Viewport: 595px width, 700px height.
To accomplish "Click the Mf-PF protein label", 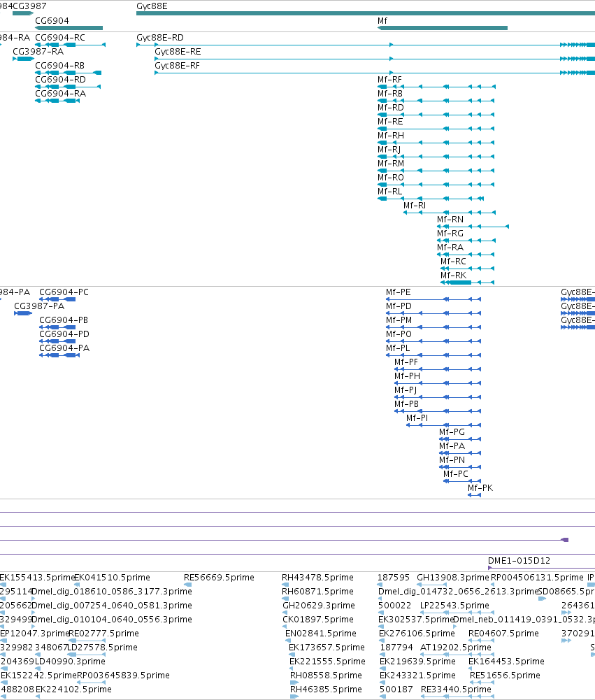I will click(406, 362).
